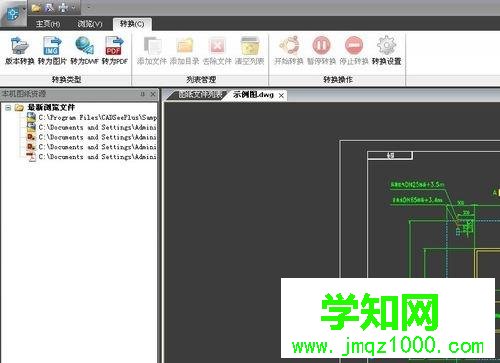Click the 转换操作 group label
Viewport: 500px width, 363px height.
338,79
